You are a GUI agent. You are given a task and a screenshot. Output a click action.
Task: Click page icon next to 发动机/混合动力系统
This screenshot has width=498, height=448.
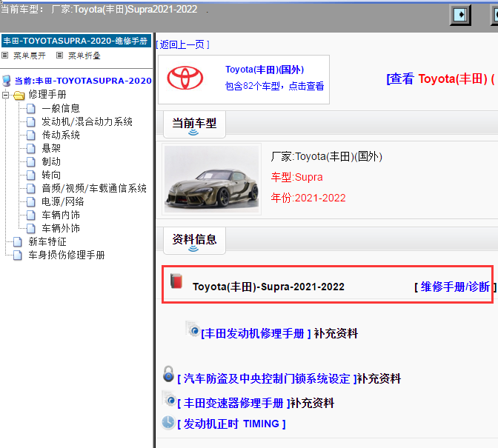(31, 122)
